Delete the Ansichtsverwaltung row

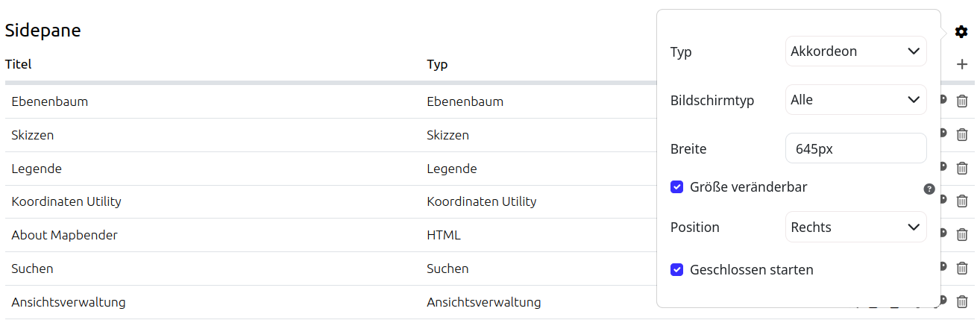coord(962,302)
